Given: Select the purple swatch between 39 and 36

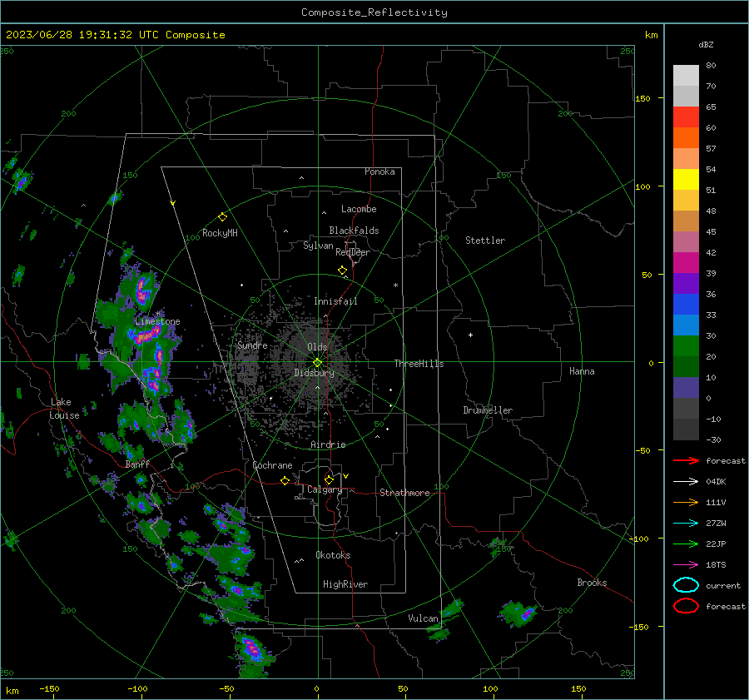Looking at the screenshot, I should click(x=686, y=284).
